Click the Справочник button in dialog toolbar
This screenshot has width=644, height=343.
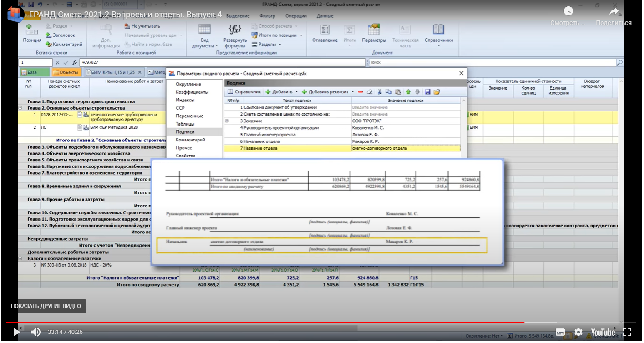tap(244, 92)
